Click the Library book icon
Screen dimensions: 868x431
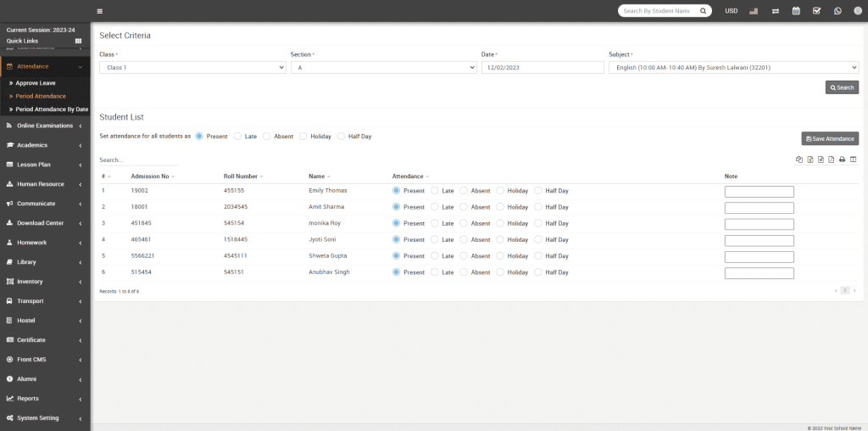[9, 262]
